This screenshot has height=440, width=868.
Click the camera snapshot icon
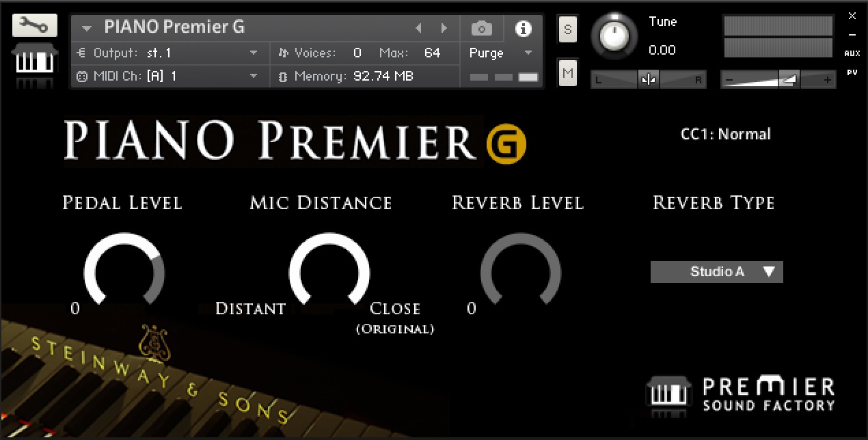point(482,28)
